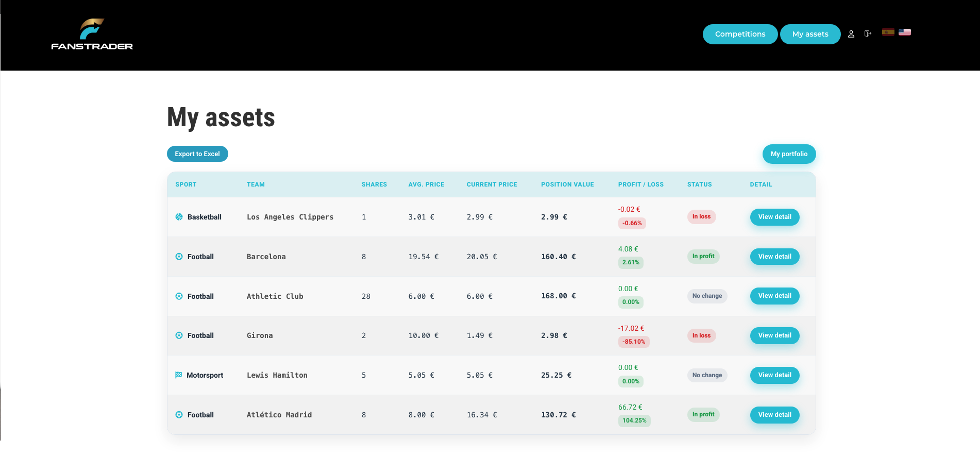Click the 104.25% profit badge
This screenshot has width=980, height=473.
click(x=634, y=420)
